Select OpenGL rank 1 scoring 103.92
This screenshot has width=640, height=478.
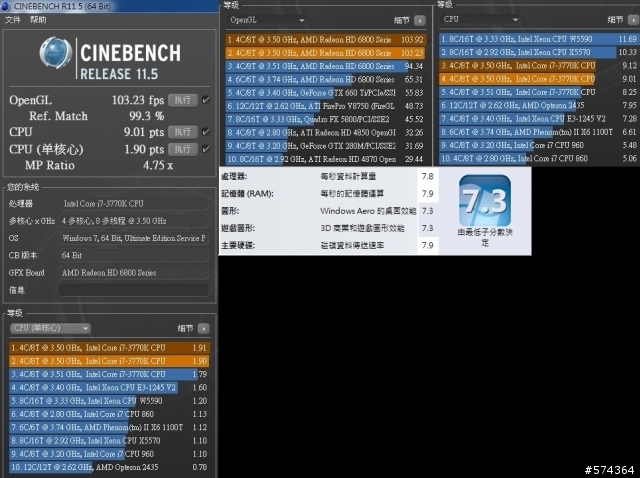tap(326, 40)
